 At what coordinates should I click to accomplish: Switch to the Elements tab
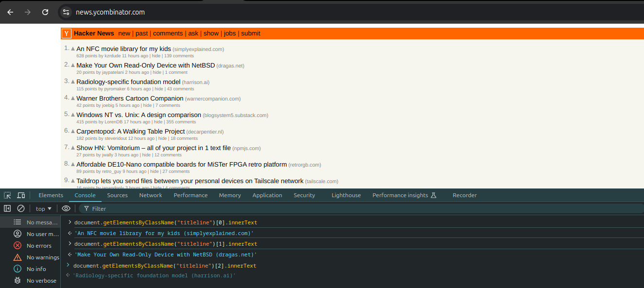(x=51, y=195)
